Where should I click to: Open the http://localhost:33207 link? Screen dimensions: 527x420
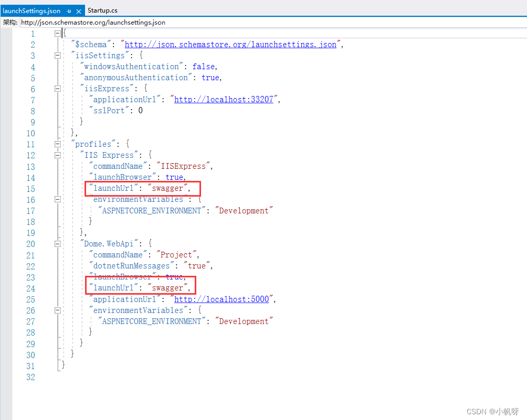click(x=223, y=99)
